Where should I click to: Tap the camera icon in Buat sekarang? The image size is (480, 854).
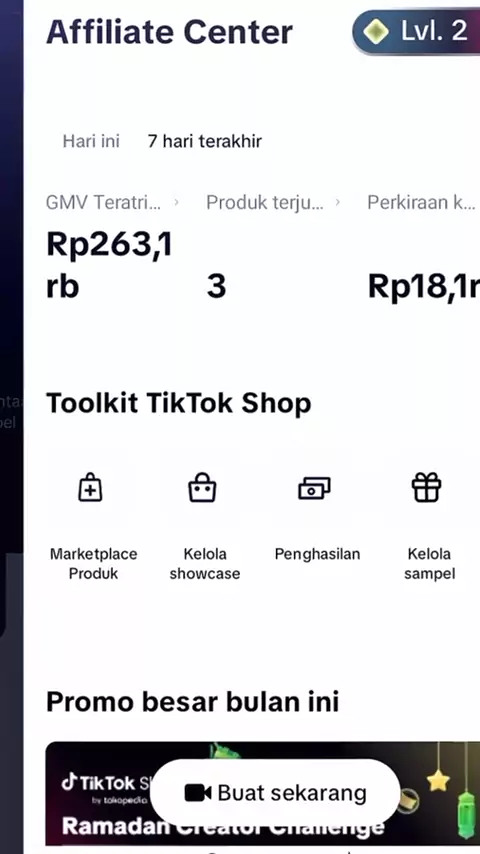coord(198,792)
